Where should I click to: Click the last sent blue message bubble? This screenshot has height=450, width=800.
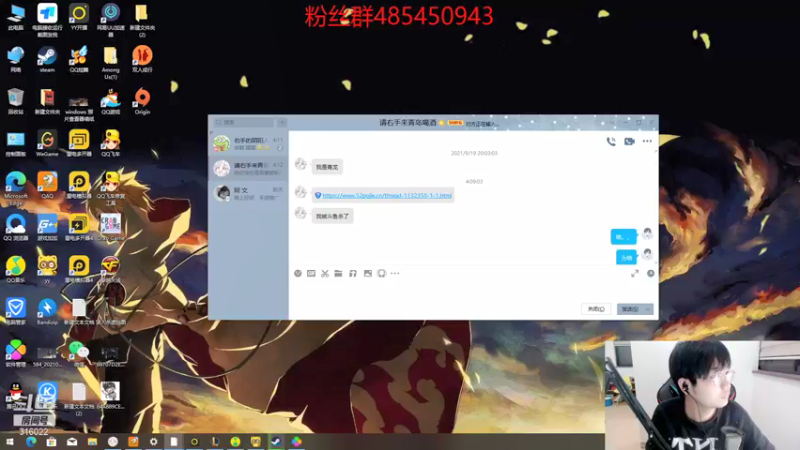626,258
